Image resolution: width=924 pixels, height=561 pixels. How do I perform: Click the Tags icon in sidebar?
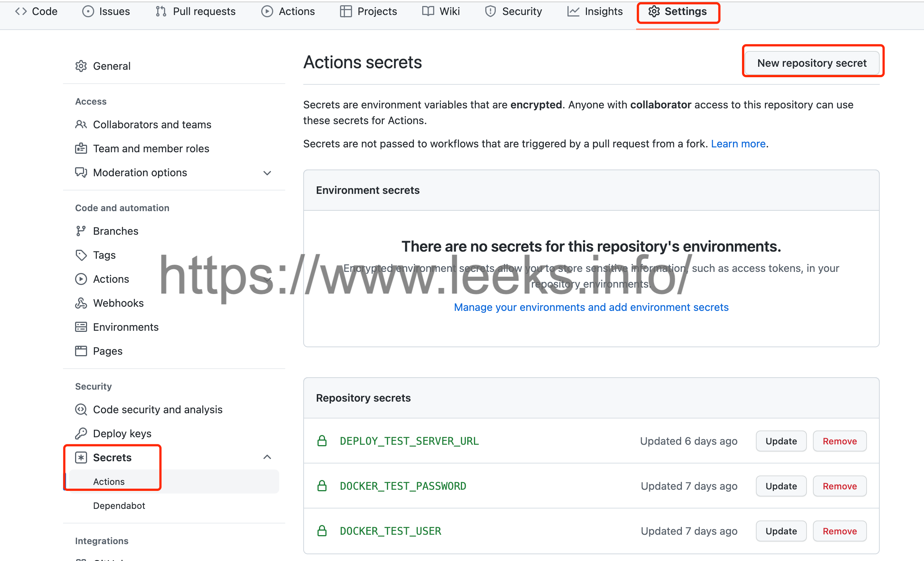[x=81, y=255]
